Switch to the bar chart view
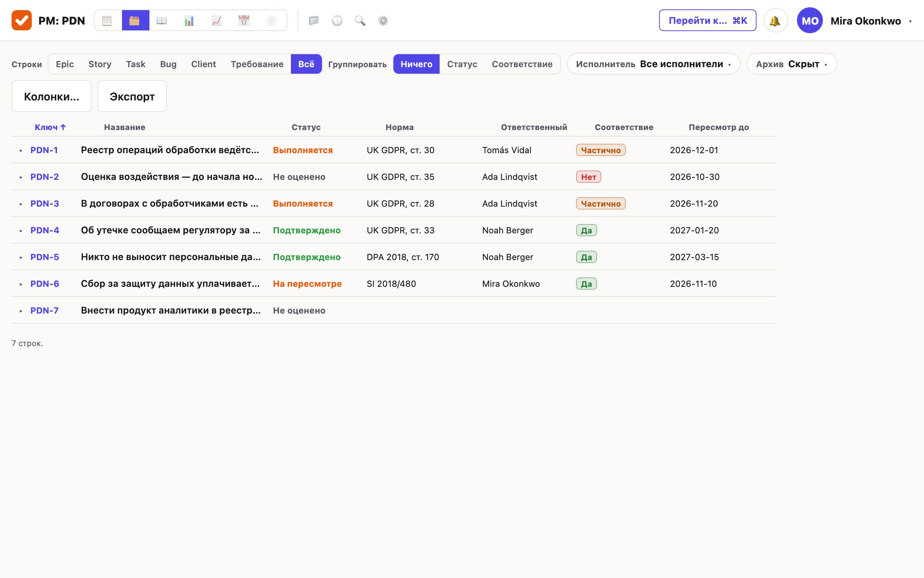 (189, 20)
